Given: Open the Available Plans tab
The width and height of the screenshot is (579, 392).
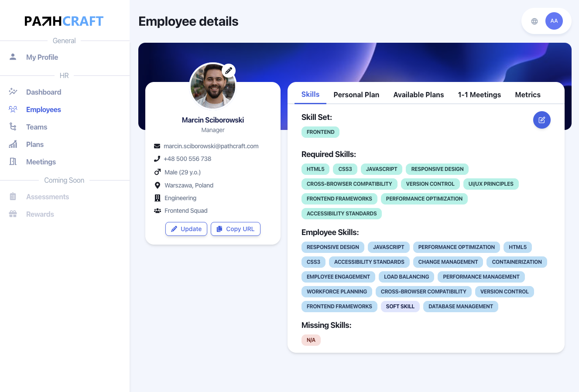Looking at the screenshot, I should [x=418, y=95].
